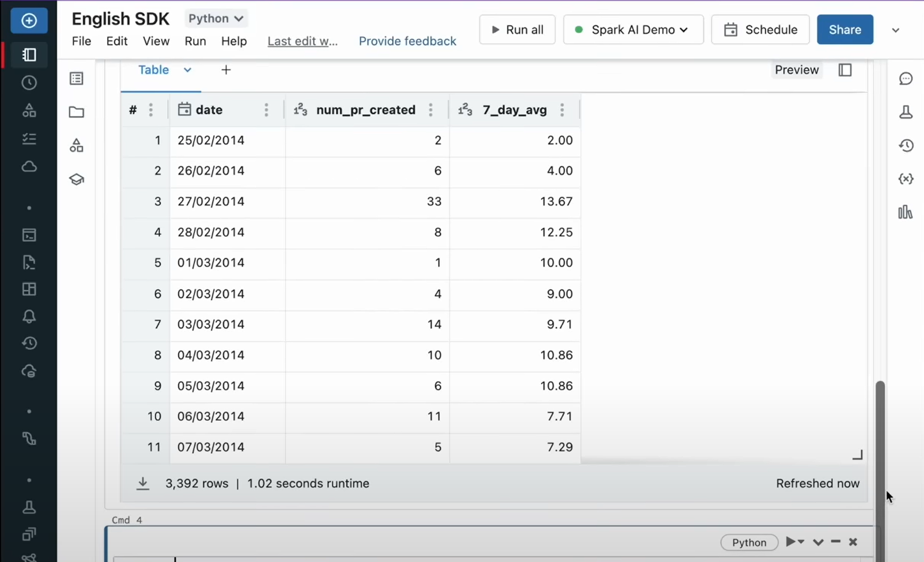
Task: Open the workspace folder icon
Action: tap(77, 112)
